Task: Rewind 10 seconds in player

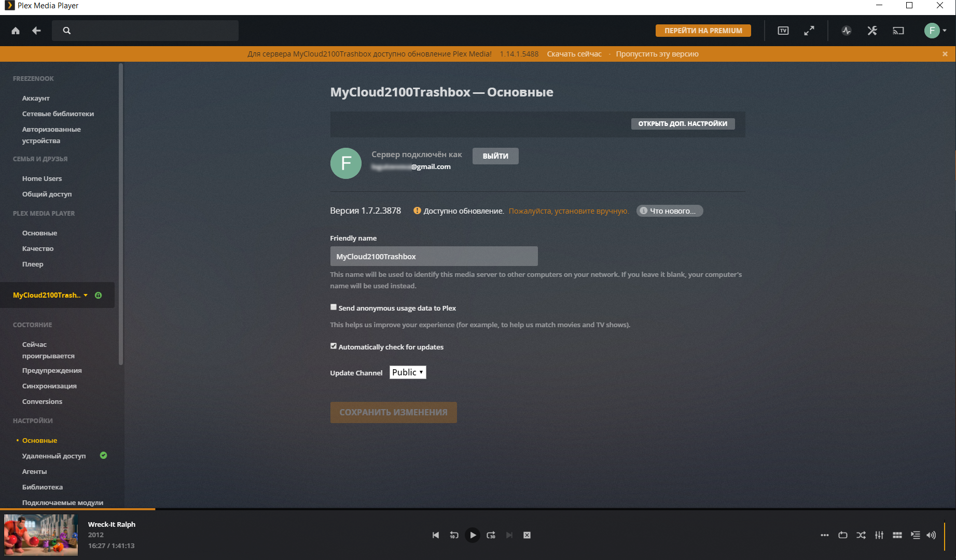Action: tap(454, 535)
